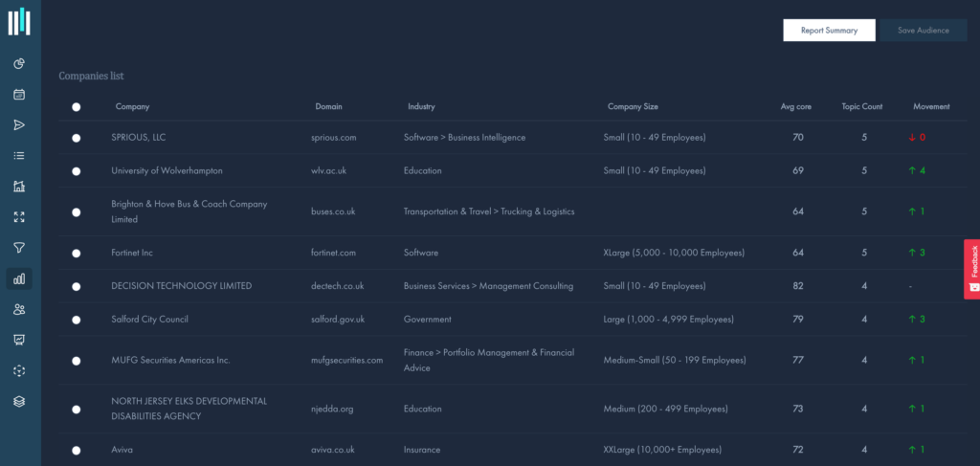Click the sprious.com domain
Viewport: 980px width, 466px height.
[x=334, y=138]
